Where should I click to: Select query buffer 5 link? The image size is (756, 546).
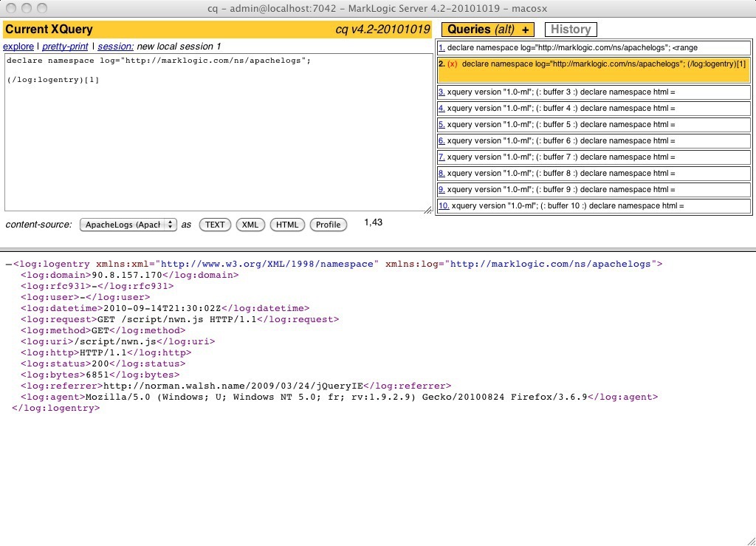(x=441, y=124)
